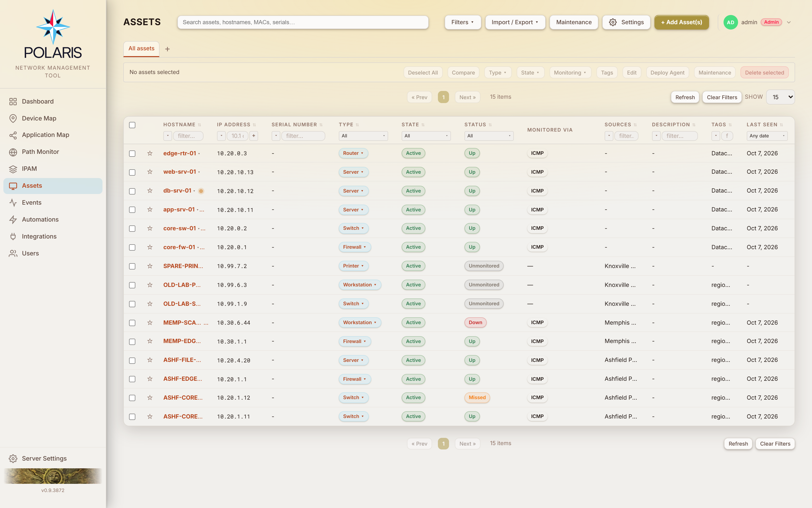This screenshot has width=812, height=508.
Task: Click the Path Monitor globe icon
Action: 13,152
